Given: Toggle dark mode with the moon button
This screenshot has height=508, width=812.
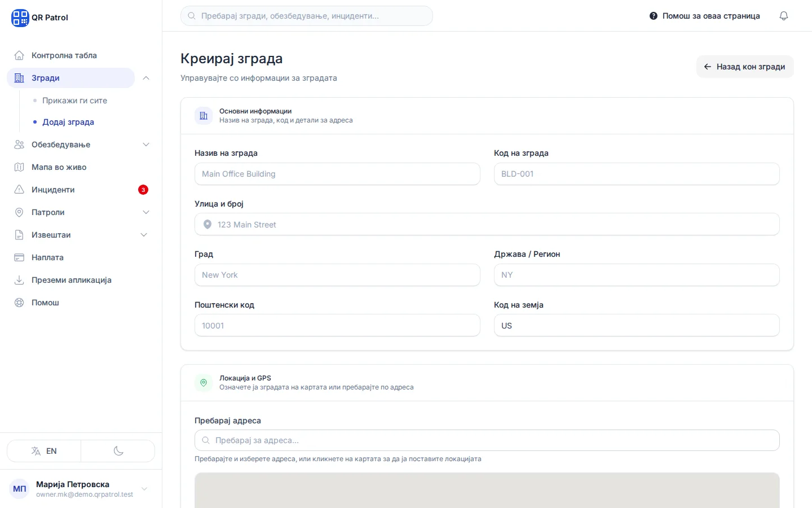Looking at the screenshot, I should tap(118, 451).
